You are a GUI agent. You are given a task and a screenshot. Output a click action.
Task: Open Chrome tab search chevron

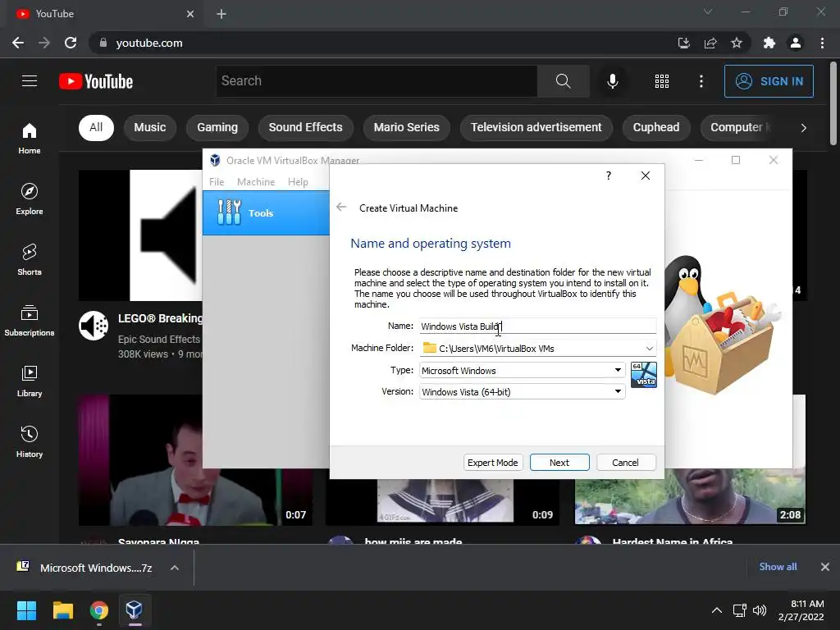point(708,11)
